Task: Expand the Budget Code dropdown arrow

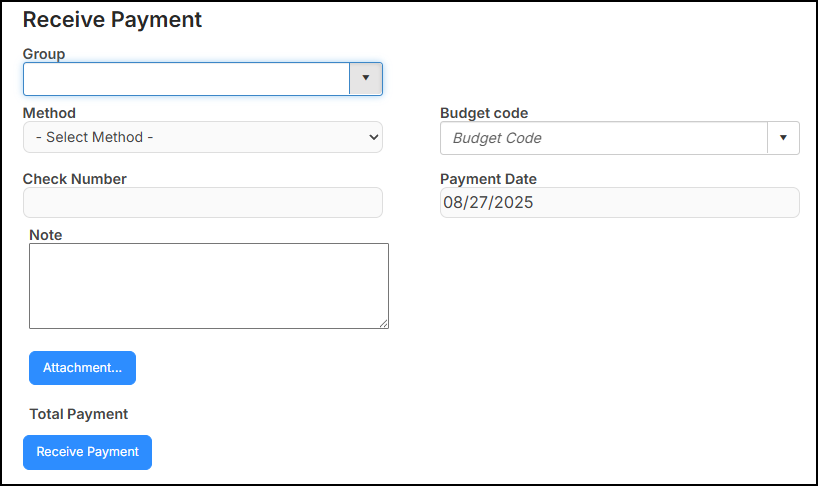Action: point(783,138)
